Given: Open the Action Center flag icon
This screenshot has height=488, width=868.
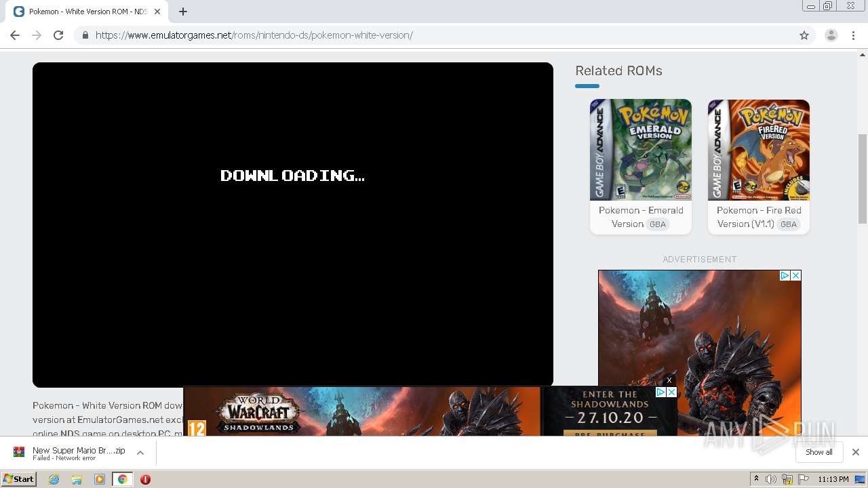Looking at the screenshot, I should (x=804, y=479).
